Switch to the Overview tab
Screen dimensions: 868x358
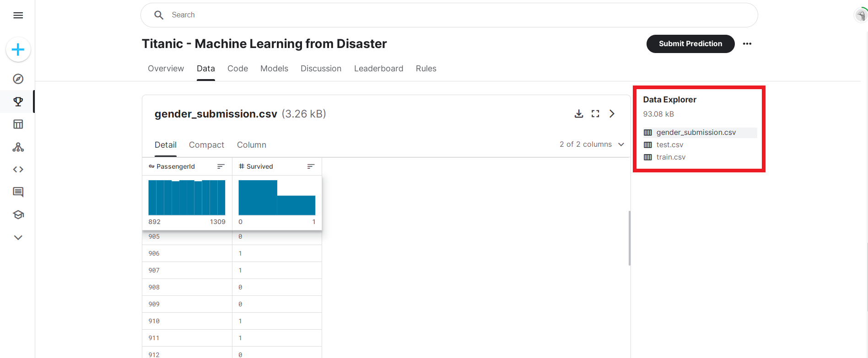(x=166, y=69)
